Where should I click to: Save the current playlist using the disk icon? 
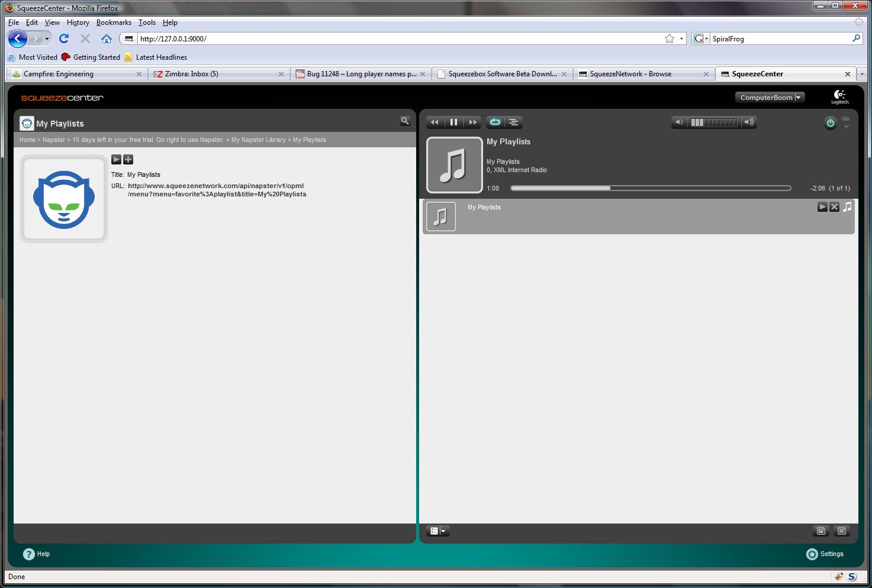821,531
